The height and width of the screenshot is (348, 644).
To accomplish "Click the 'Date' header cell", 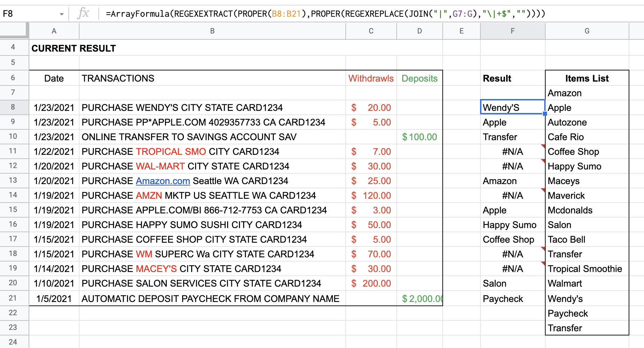I will click(x=54, y=78).
